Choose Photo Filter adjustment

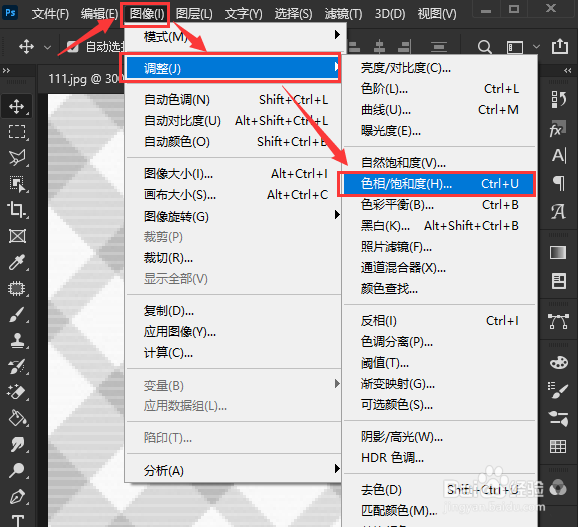(439, 247)
